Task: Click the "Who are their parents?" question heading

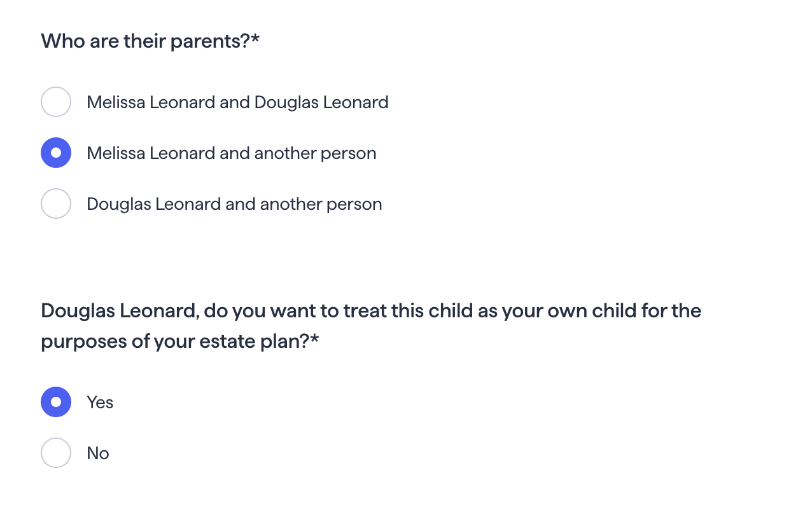Action: pos(146,42)
